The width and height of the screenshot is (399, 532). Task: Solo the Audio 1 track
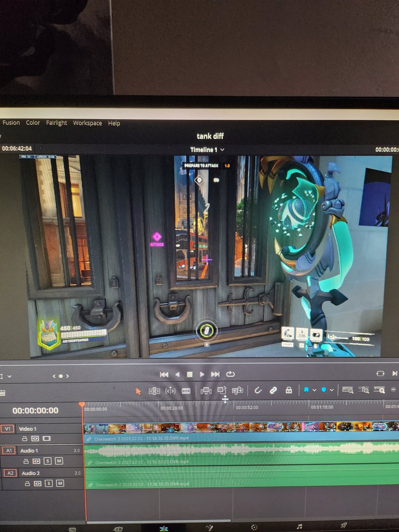[48, 461]
